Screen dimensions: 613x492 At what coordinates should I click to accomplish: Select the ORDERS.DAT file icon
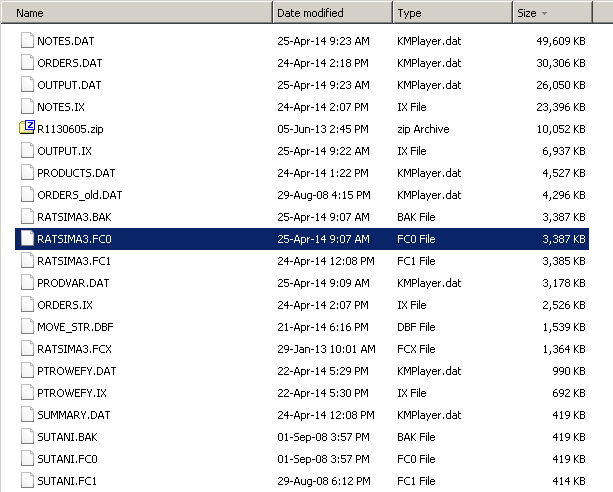pyautogui.click(x=27, y=63)
